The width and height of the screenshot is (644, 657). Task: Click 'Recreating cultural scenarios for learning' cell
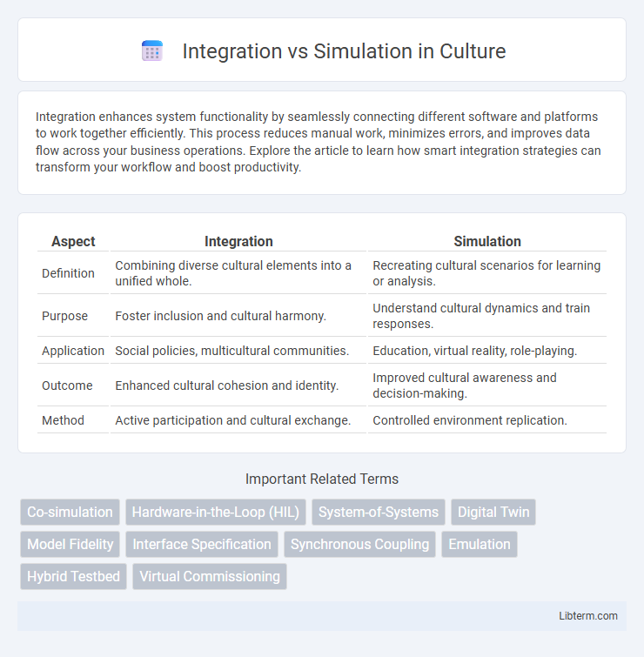coord(487,273)
